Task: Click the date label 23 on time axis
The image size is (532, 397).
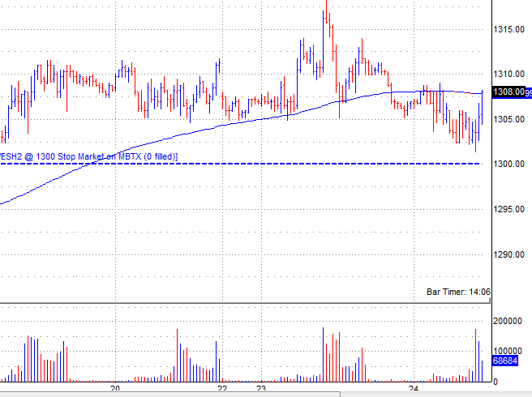Action: tap(261, 388)
